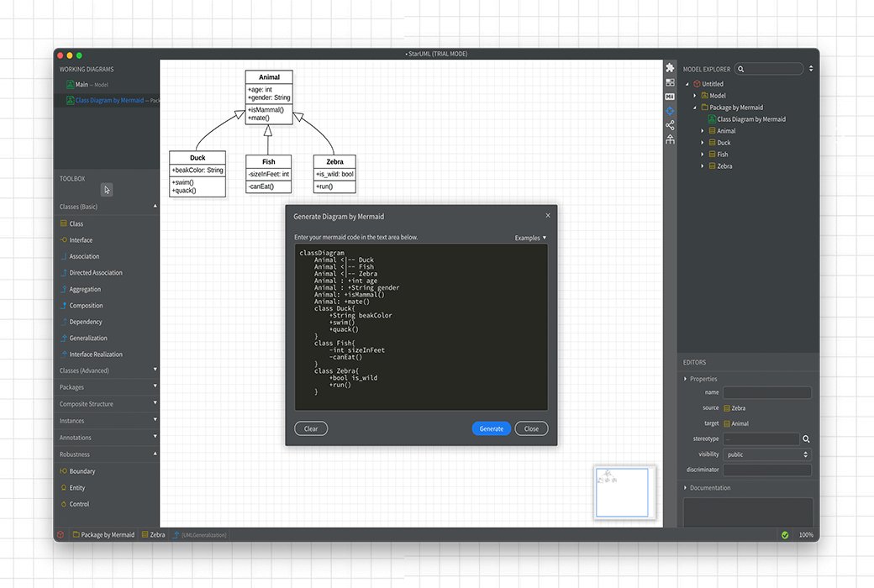This screenshot has width=874, height=588.
Task: Expand the Duck class node
Action: 703,143
